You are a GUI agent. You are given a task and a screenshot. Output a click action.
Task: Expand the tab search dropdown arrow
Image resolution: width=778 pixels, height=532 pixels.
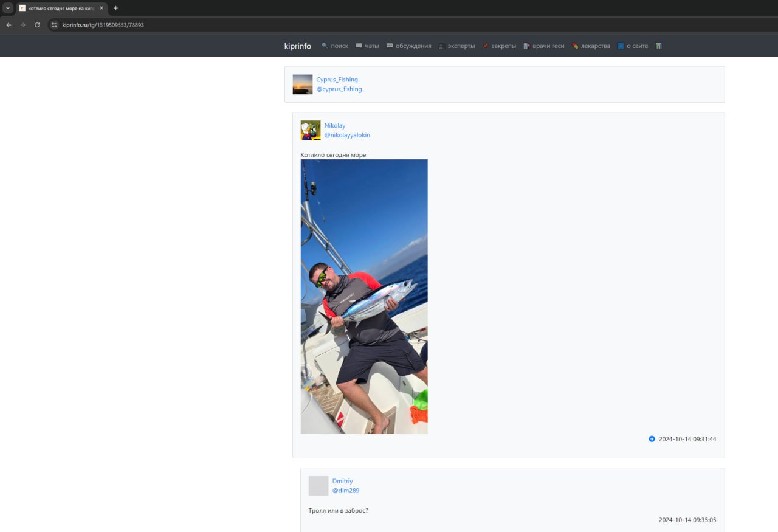(x=8, y=8)
